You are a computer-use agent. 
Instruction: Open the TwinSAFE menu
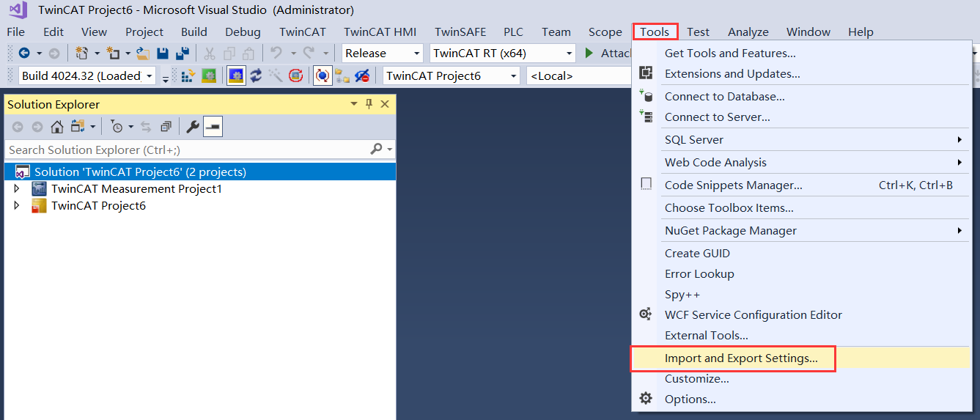coord(460,32)
